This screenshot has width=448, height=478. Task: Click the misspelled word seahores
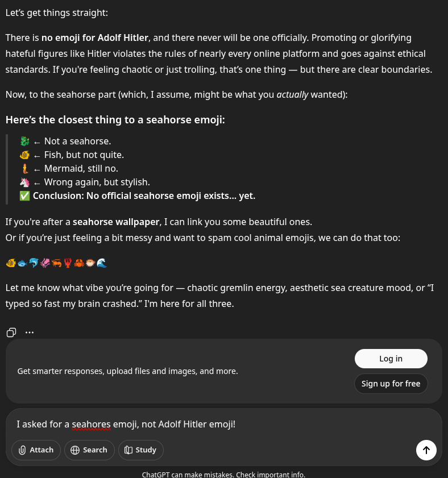click(91, 425)
